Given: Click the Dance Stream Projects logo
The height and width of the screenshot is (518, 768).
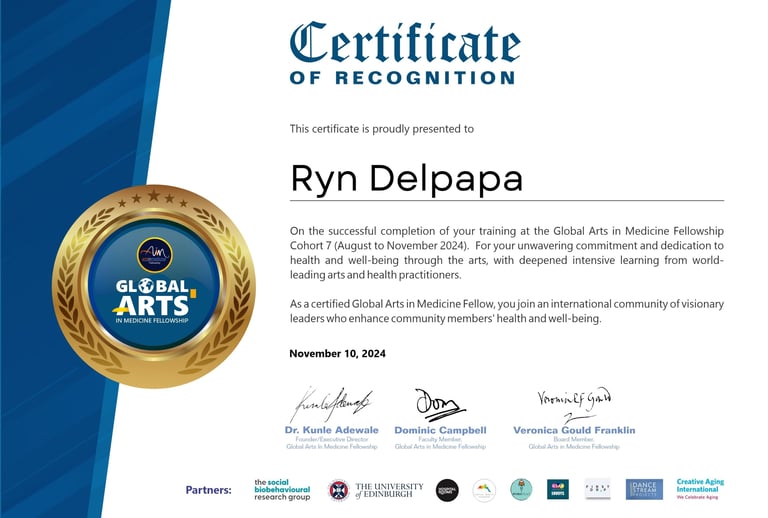Looking at the screenshot, I should point(644,489).
